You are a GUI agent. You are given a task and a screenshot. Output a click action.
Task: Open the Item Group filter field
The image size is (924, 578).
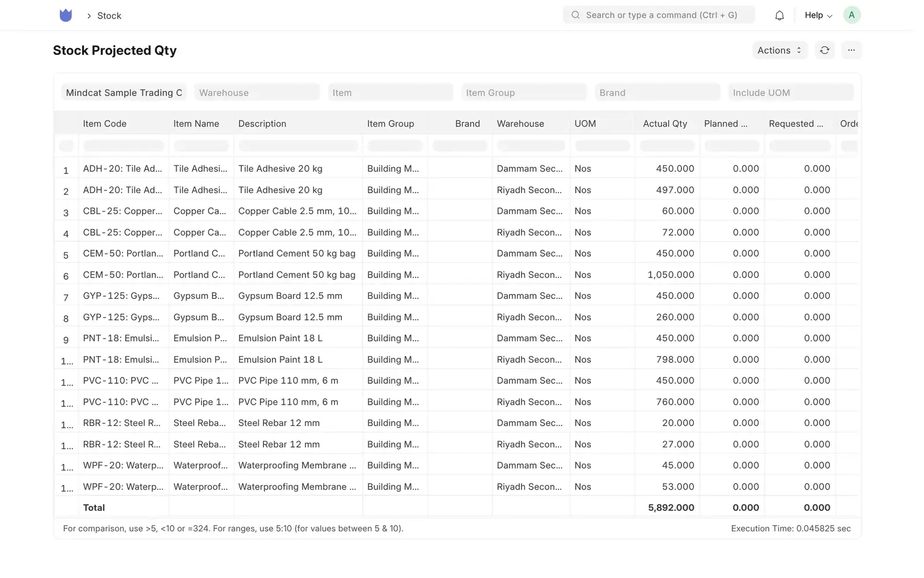click(x=524, y=92)
